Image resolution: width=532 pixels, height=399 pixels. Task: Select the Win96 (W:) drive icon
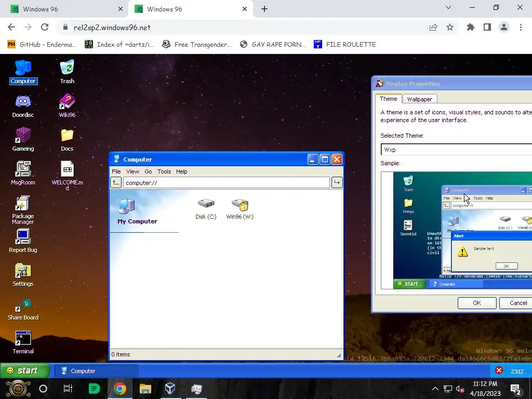240,209
